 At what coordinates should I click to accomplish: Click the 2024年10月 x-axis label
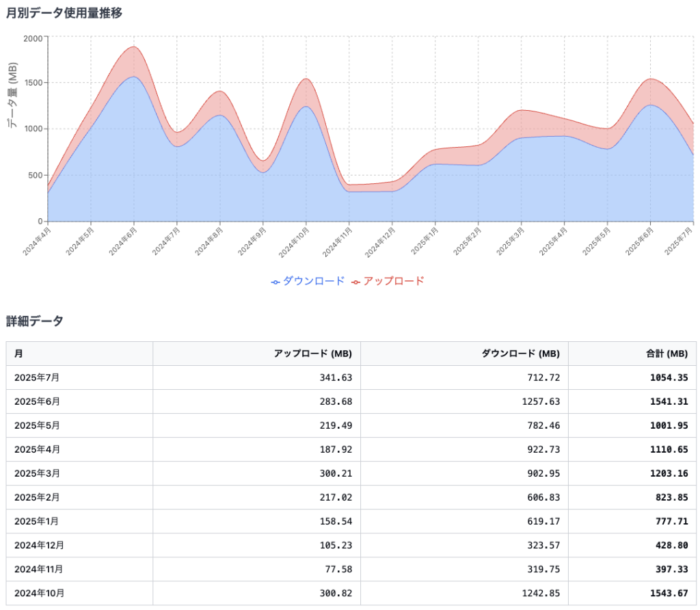click(x=295, y=242)
